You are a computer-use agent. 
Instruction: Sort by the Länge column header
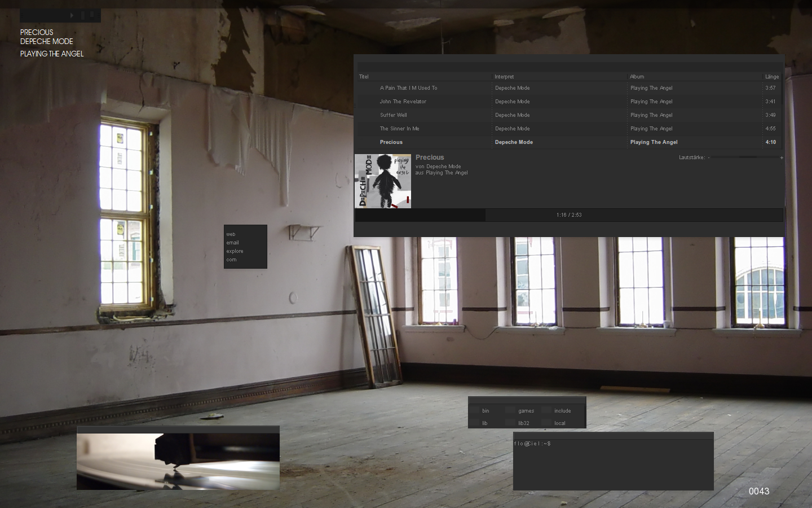click(x=772, y=77)
